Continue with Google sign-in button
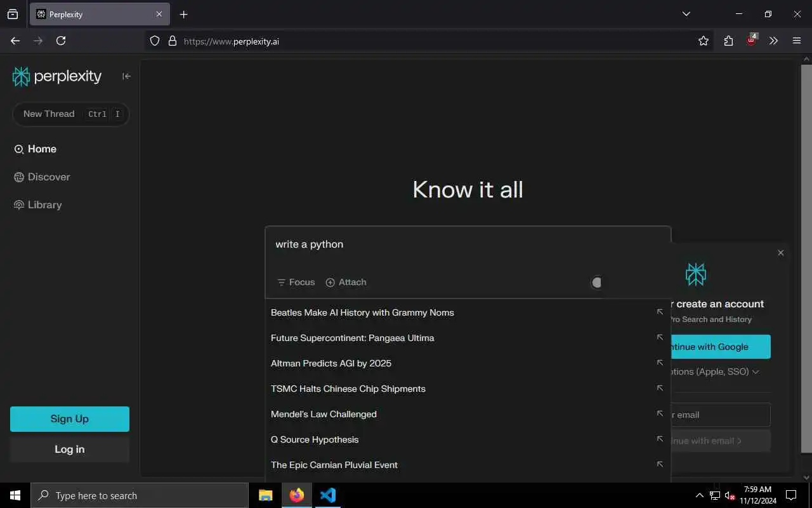The height and width of the screenshot is (508, 812). tap(721, 347)
